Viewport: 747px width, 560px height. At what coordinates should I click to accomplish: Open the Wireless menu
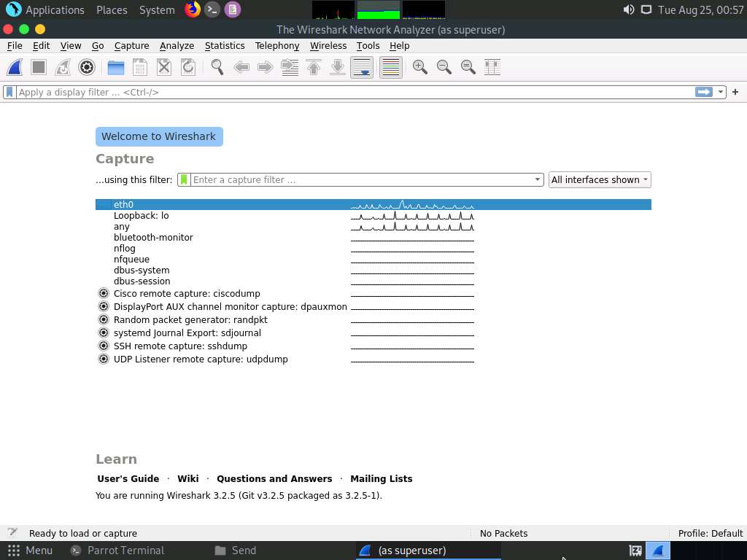click(328, 46)
